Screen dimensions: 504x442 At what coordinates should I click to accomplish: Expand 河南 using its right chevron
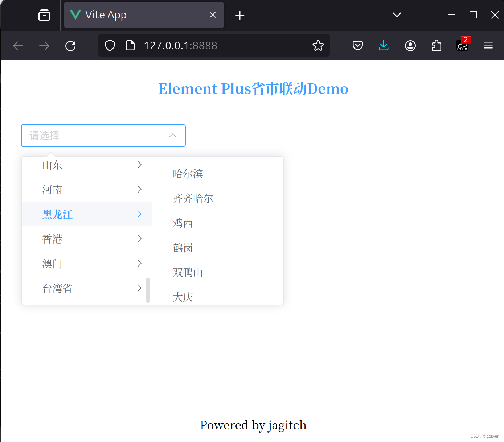[x=139, y=189]
